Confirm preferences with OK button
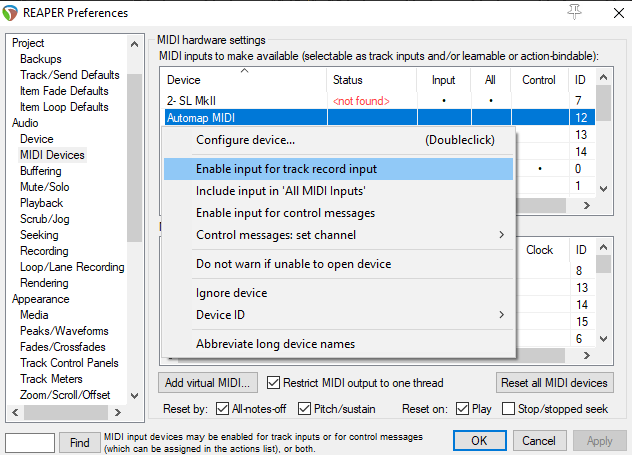The height and width of the screenshot is (455, 632). (479, 440)
